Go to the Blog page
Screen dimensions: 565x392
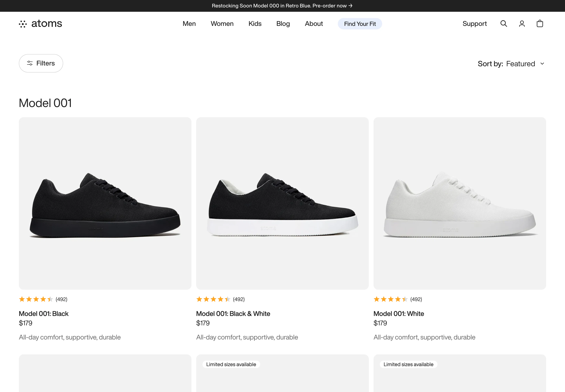[x=283, y=24]
